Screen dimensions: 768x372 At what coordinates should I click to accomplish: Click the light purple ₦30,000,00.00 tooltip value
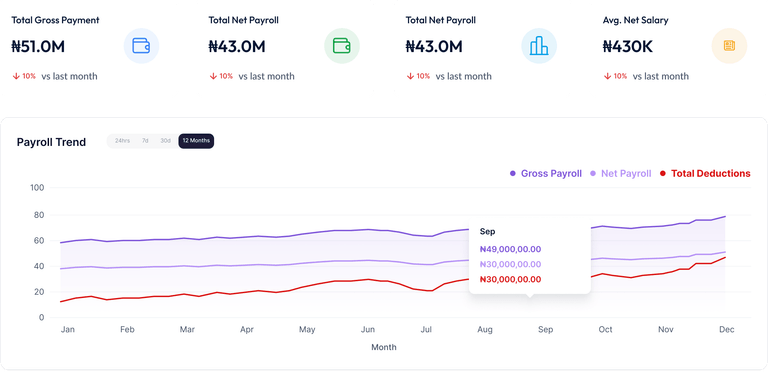click(510, 264)
